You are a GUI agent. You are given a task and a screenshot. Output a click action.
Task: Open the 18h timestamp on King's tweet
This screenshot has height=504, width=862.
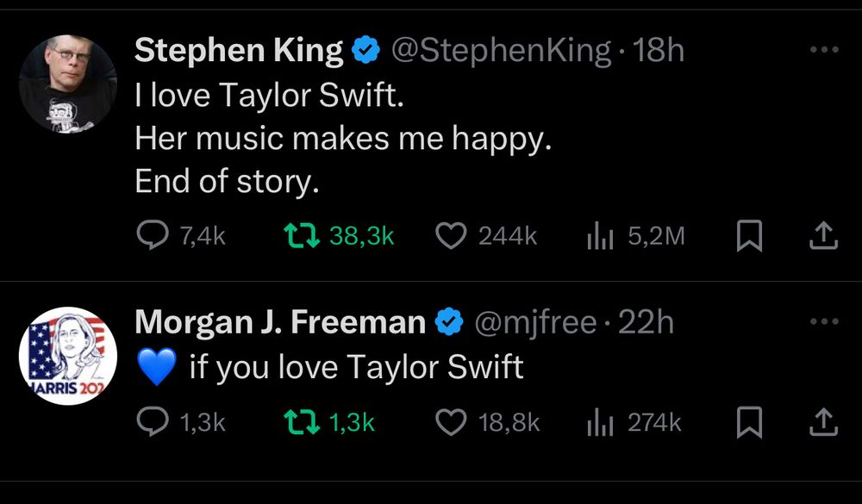click(659, 52)
